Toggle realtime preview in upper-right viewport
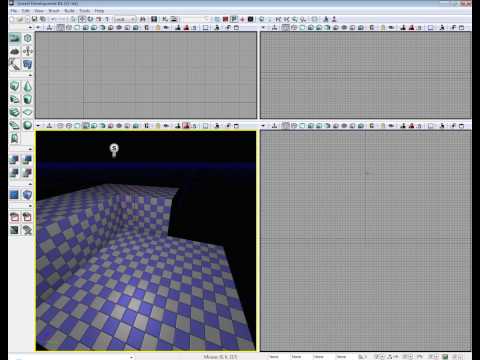 click(274, 28)
